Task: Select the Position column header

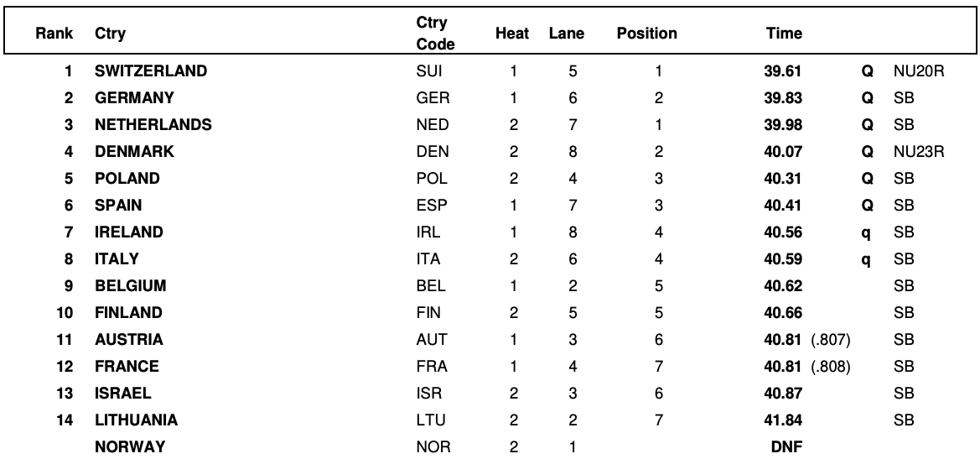Action: [x=646, y=34]
